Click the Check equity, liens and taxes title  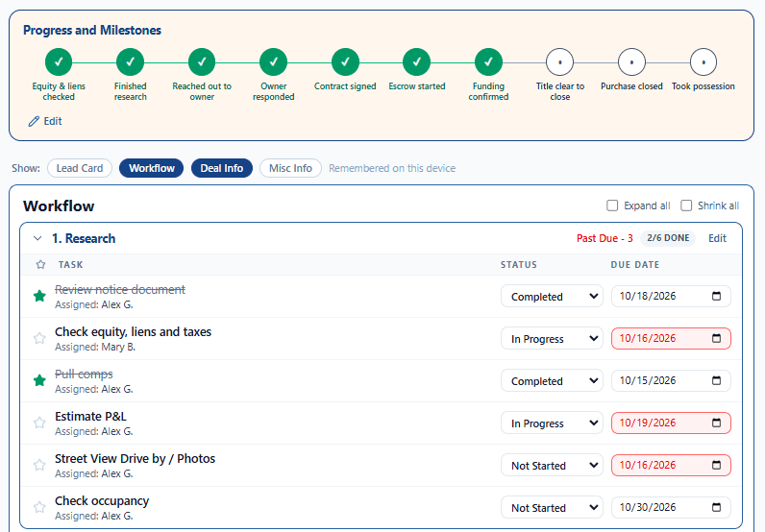point(133,331)
